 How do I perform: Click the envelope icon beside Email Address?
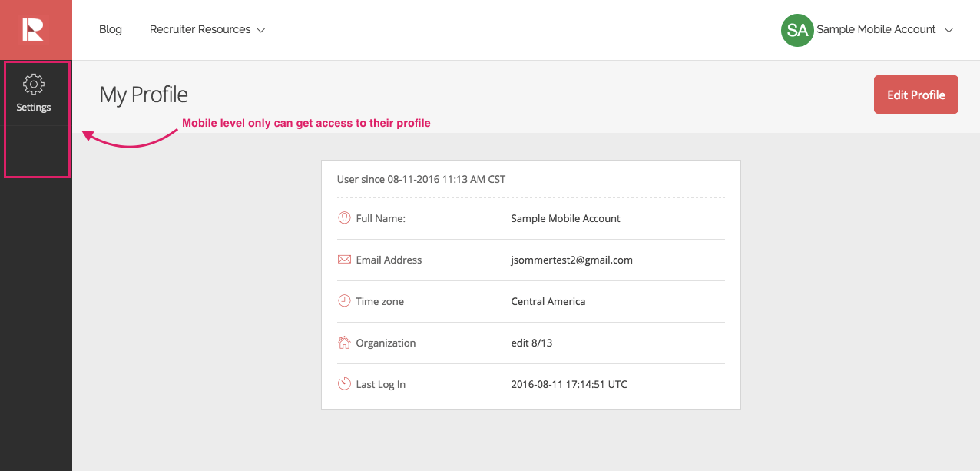344,260
